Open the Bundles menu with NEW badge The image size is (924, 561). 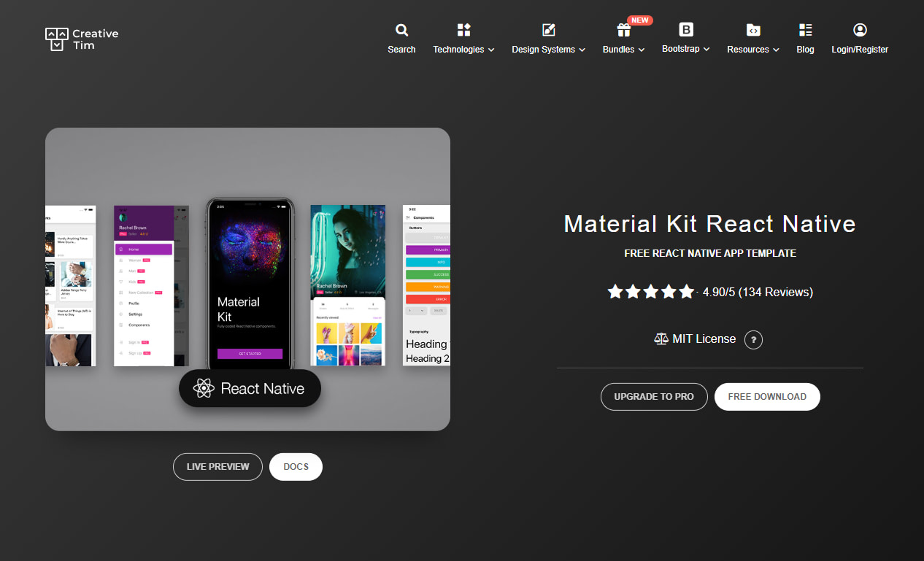tap(623, 50)
